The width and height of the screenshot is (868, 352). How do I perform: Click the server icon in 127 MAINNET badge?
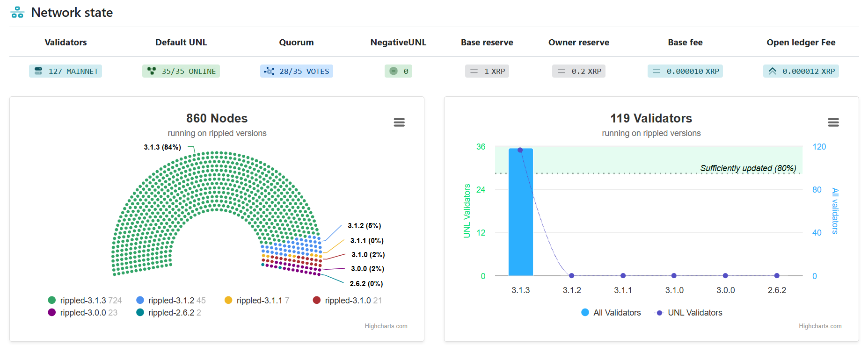(38, 71)
